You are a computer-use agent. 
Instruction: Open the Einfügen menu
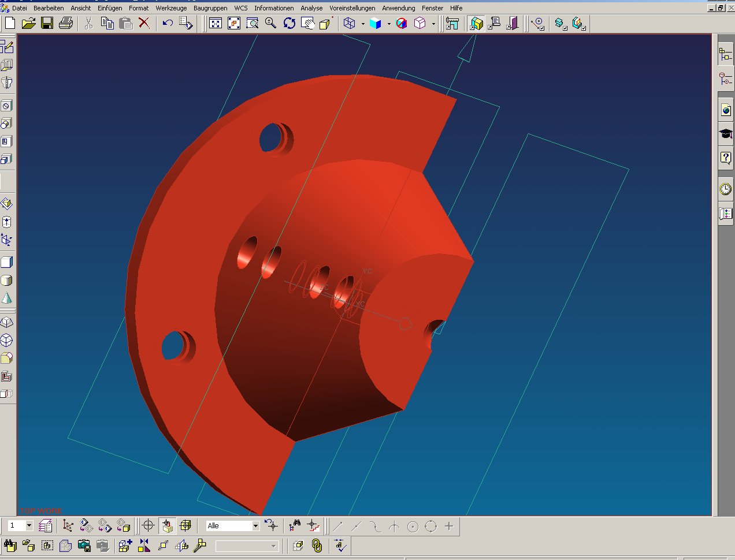click(x=110, y=8)
